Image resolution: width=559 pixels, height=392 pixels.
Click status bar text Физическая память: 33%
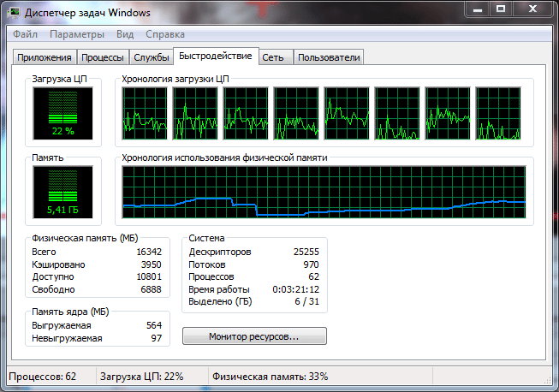[x=270, y=377]
